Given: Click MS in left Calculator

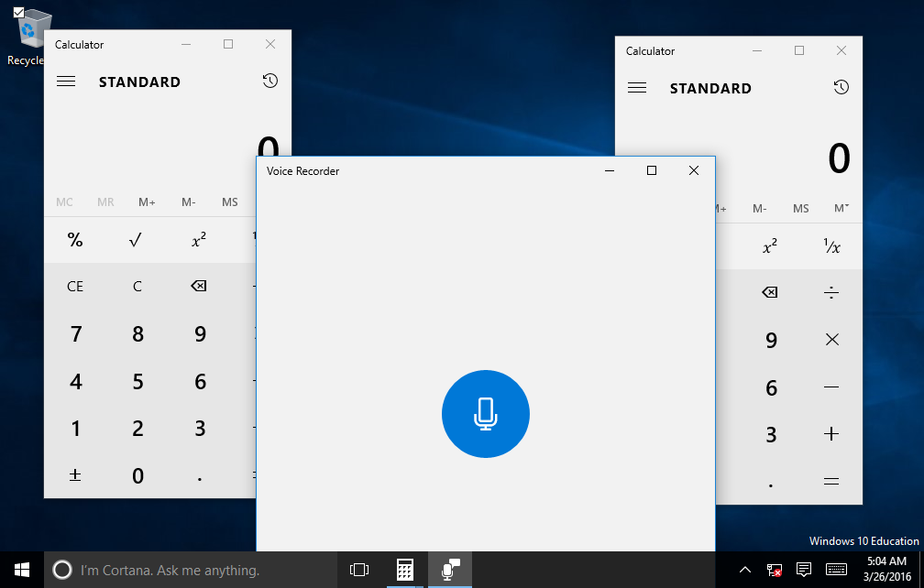Looking at the screenshot, I should coord(230,201).
